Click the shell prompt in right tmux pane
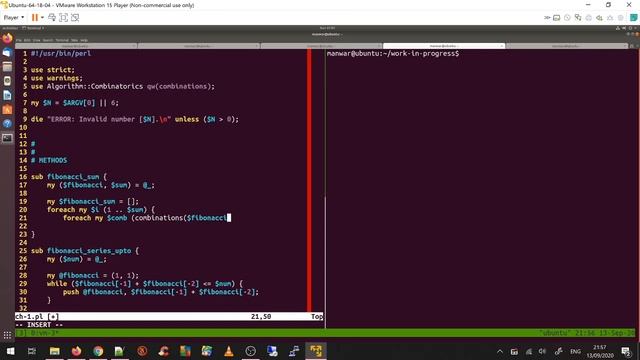Image resolution: width=640 pixels, height=360 pixels. point(393,53)
